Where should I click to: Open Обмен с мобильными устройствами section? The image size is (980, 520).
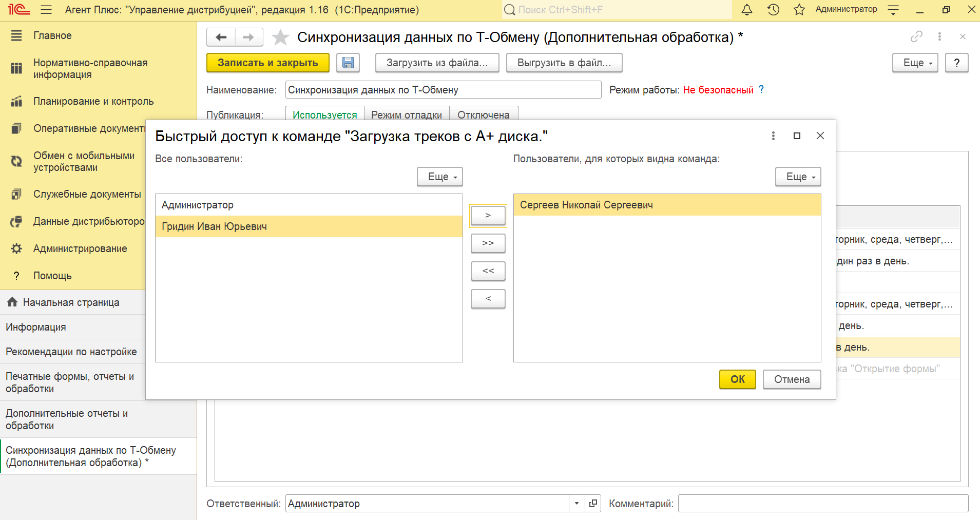tap(84, 161)
